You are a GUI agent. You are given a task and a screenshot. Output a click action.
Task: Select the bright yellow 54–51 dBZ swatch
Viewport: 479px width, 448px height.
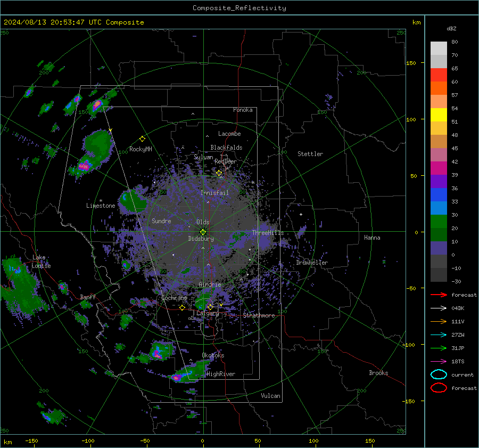click(439, 115)
